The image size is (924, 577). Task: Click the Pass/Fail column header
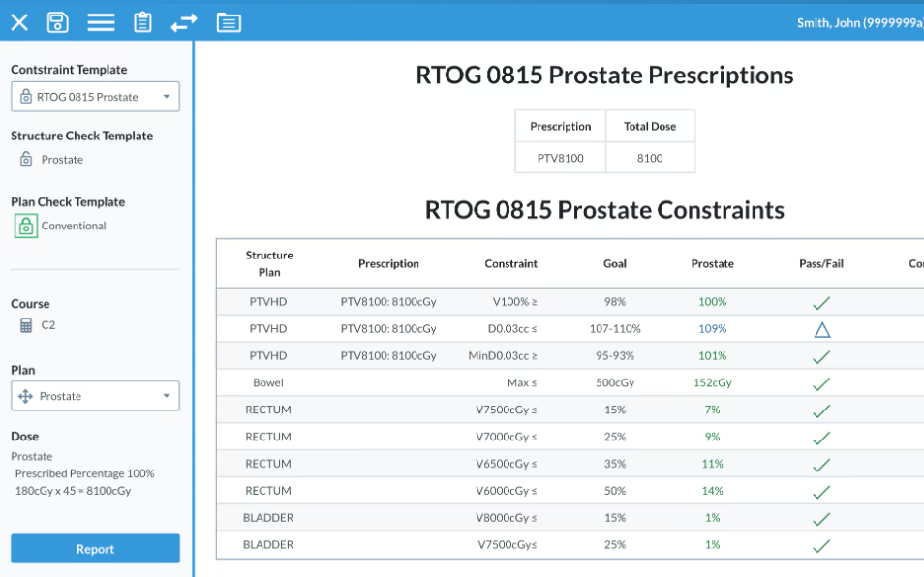pyautogui.click(x=821, y=263)
